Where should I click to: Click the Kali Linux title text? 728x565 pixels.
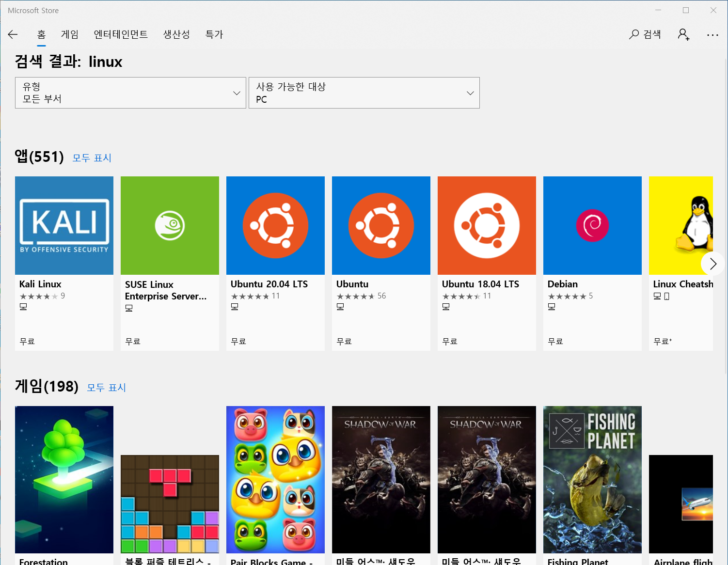coord(40,284)
